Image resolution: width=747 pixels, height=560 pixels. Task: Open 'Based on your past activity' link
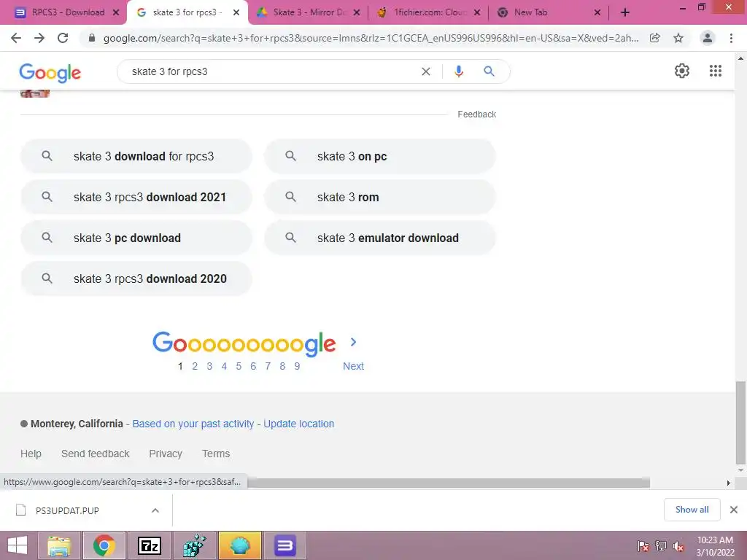click(x=193, y=424)
